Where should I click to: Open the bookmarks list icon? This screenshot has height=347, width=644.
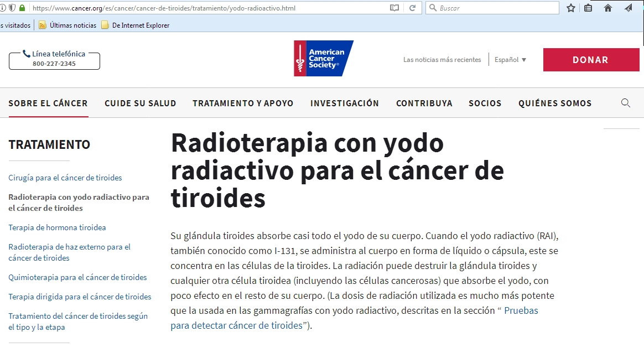588,8
